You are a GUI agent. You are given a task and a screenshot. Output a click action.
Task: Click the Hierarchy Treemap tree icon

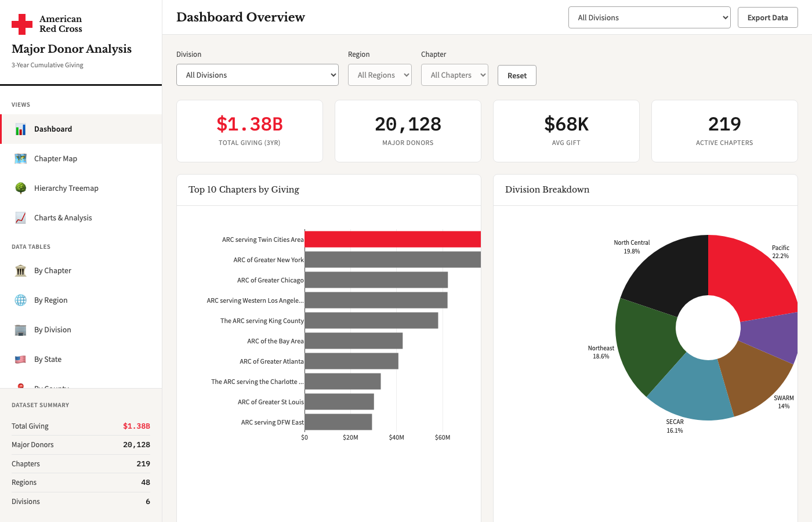(x=21, y=188)
